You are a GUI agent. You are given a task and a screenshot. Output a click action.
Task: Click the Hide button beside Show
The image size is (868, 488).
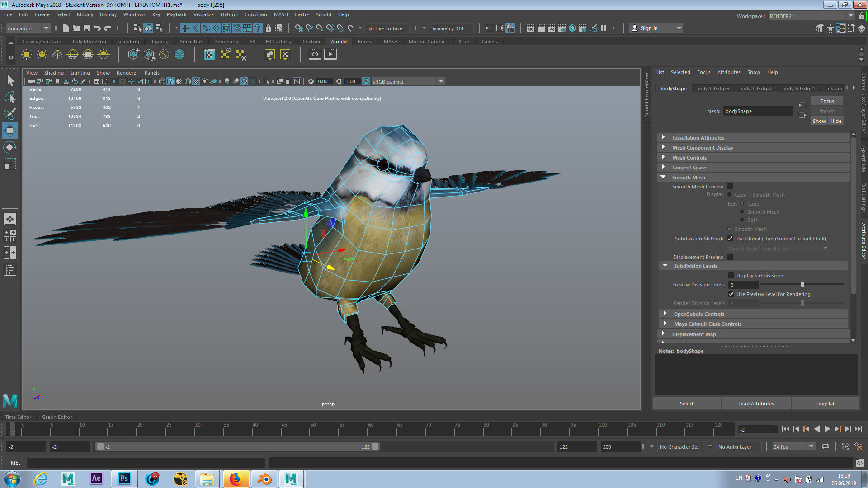(835, 121)
